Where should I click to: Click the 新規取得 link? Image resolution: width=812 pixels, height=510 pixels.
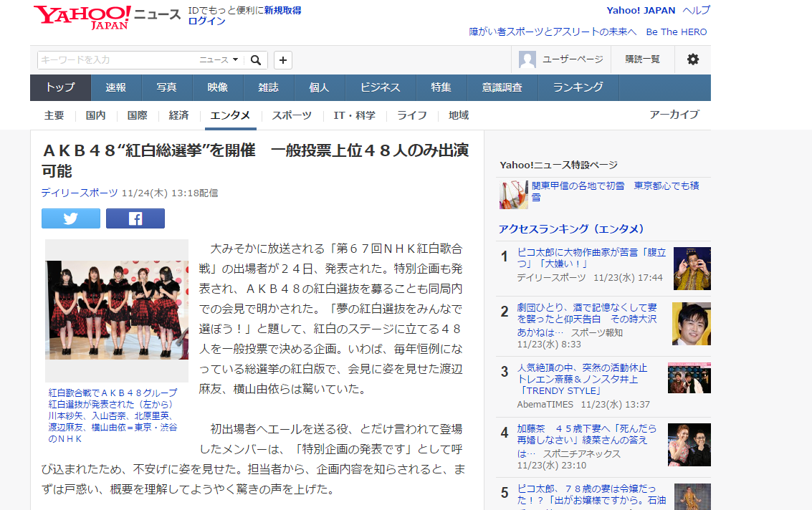point(283,10)
